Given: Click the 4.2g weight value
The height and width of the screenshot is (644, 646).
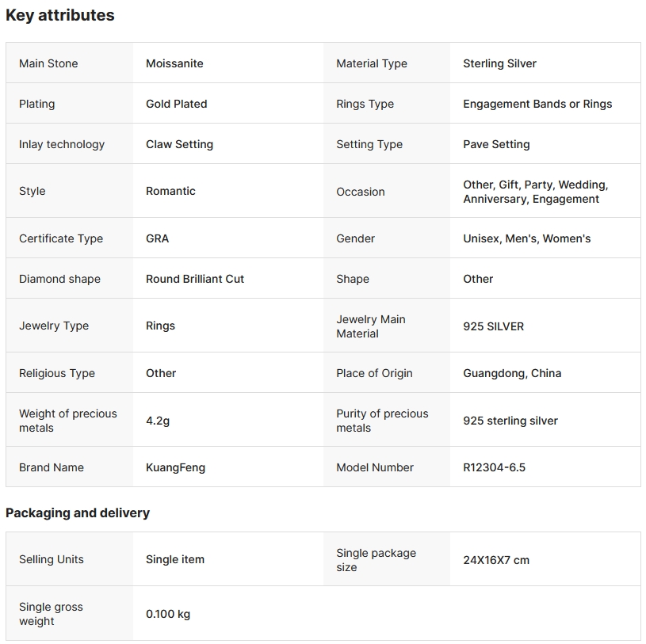Looking at the screenshot, I should coord(158,421).
